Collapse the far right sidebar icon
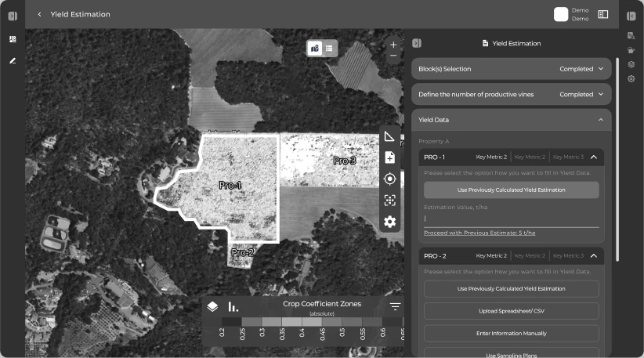This screenshot has height=358, width=644. click(x=631, y=16)
